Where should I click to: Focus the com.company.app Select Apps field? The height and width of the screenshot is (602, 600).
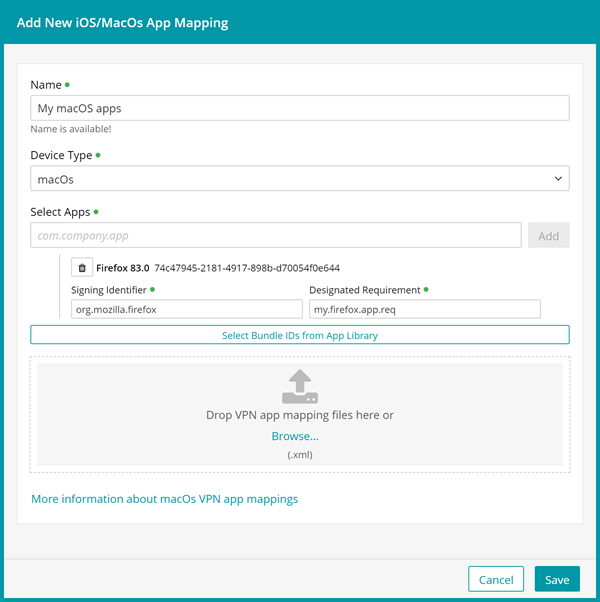coord(276,235)
